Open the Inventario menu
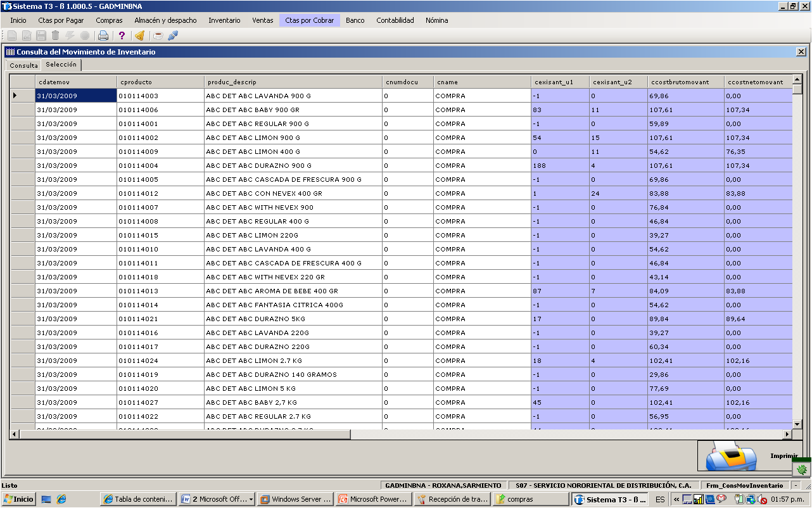This screenshot has height=508, width=812. click(x=224, y=20)
